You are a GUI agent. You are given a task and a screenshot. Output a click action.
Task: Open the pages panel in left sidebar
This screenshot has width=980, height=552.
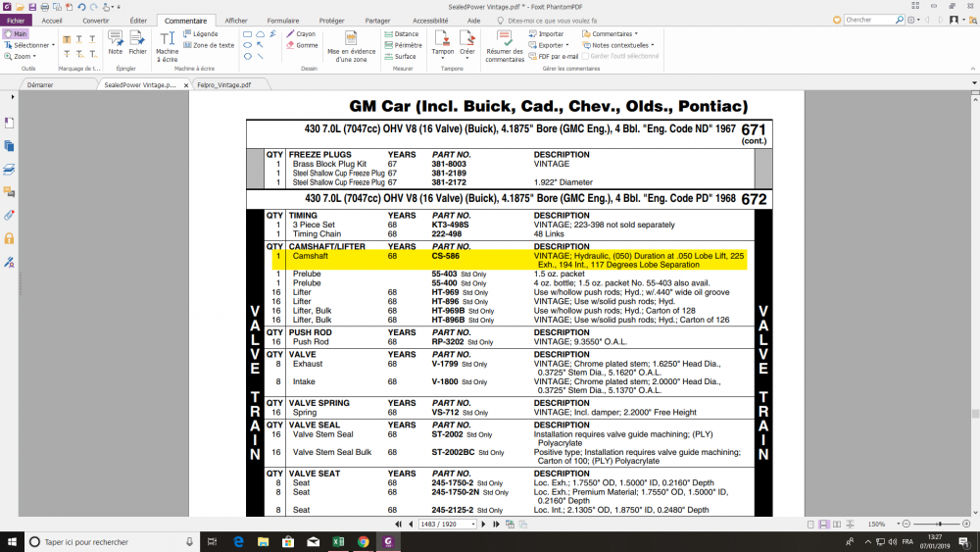pyautogui.click(x=10, y=146)
